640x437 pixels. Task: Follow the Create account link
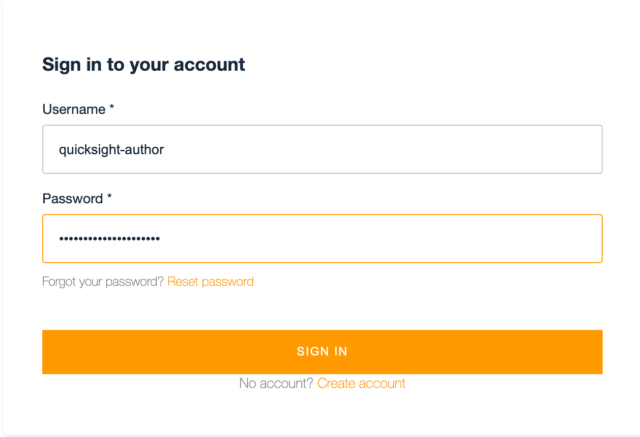(x=361, y=383)
